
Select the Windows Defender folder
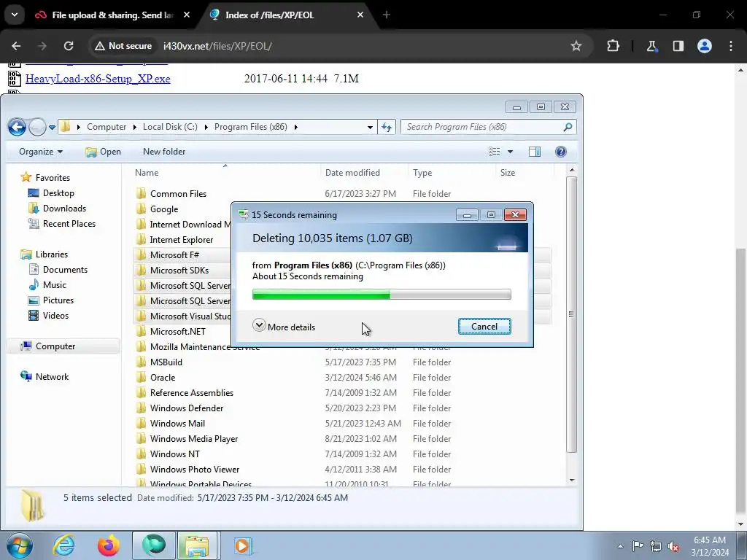pyautogui.click(x=186, y=408)
